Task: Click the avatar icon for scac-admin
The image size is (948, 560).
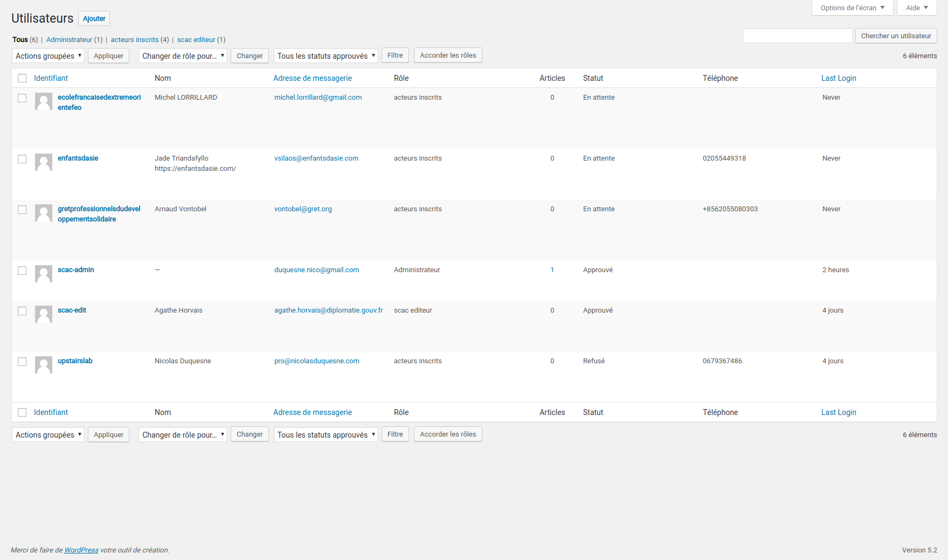Action: (x=43, y=274)
